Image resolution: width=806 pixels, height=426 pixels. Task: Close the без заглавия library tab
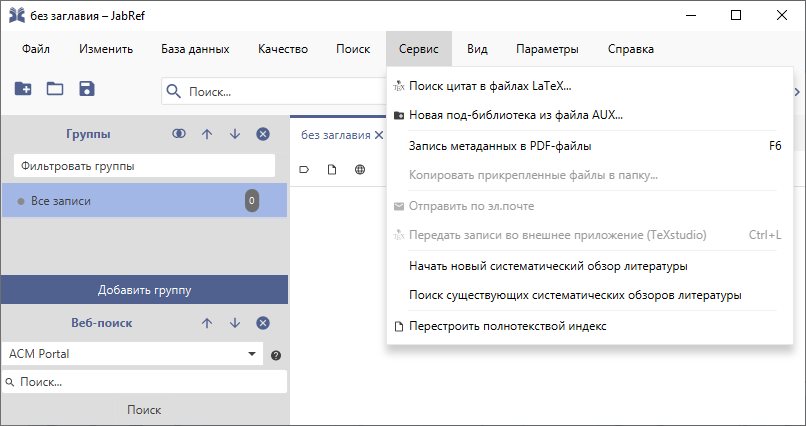(x=378, y=135)
